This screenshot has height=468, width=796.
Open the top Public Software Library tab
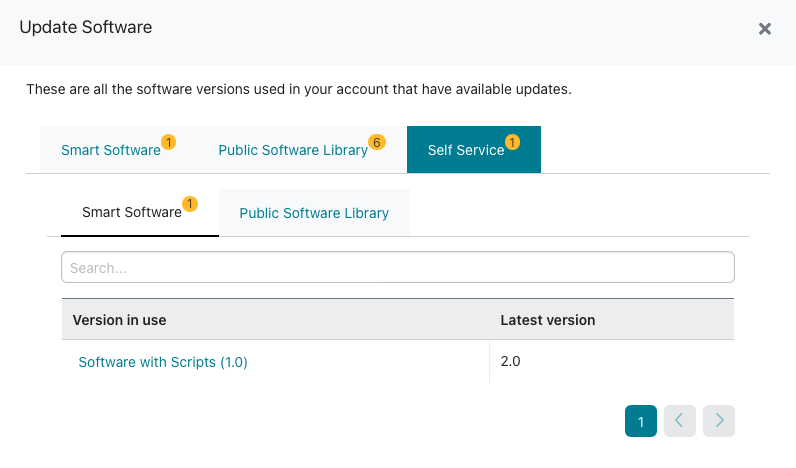(x=302, y=150)
